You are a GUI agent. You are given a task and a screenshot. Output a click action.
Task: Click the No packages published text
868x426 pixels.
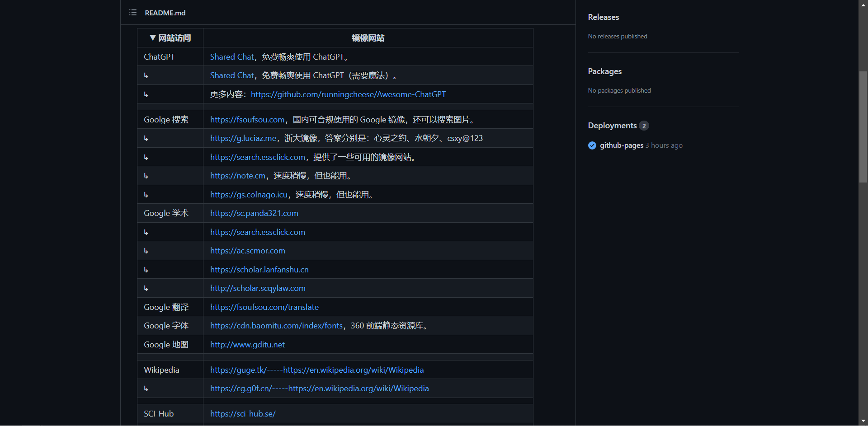619,90
